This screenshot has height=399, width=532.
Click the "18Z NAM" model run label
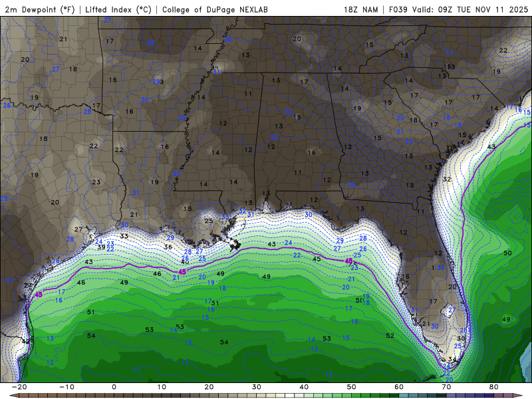pyautogui.click(x=360, y=9)
